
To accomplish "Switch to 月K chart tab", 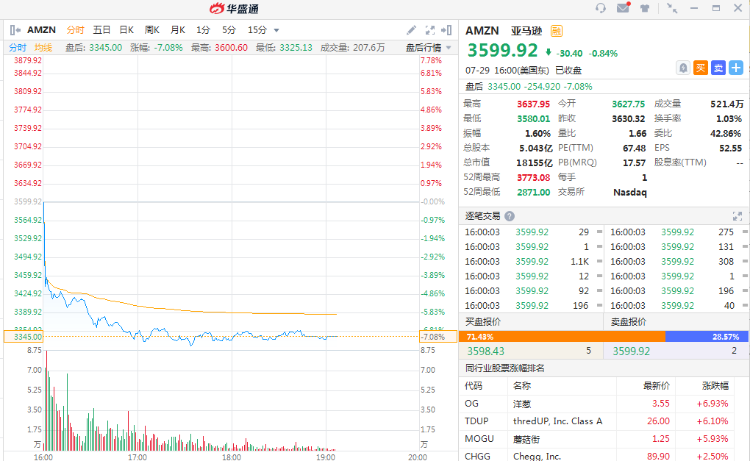I will pyautogui.click(x=178, y=30).
